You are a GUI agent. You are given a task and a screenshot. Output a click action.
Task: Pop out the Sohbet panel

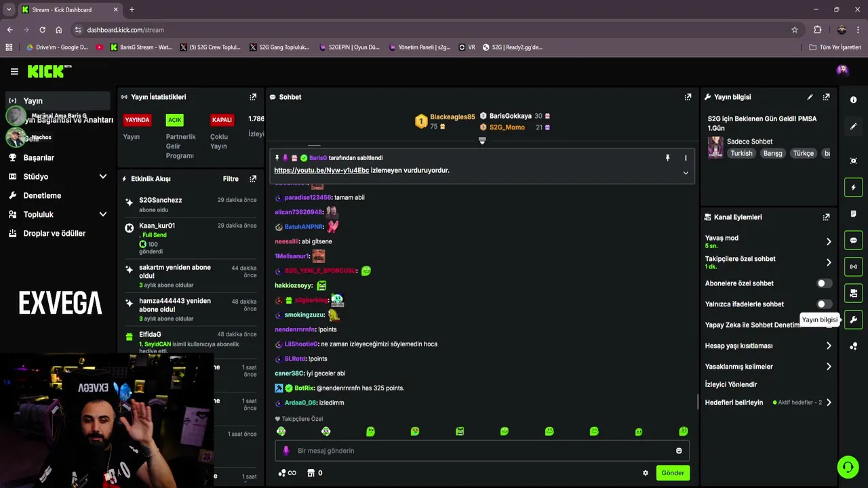[688, 97]
